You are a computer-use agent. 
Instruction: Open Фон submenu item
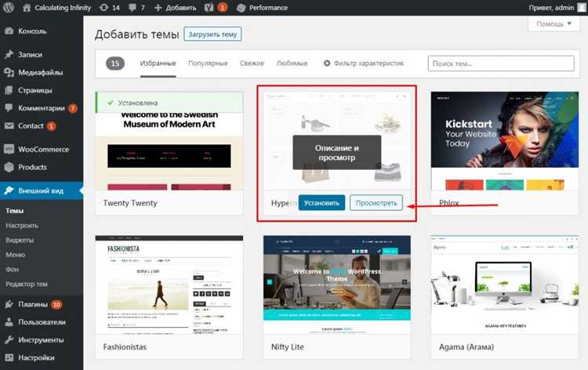coord(12,269)
